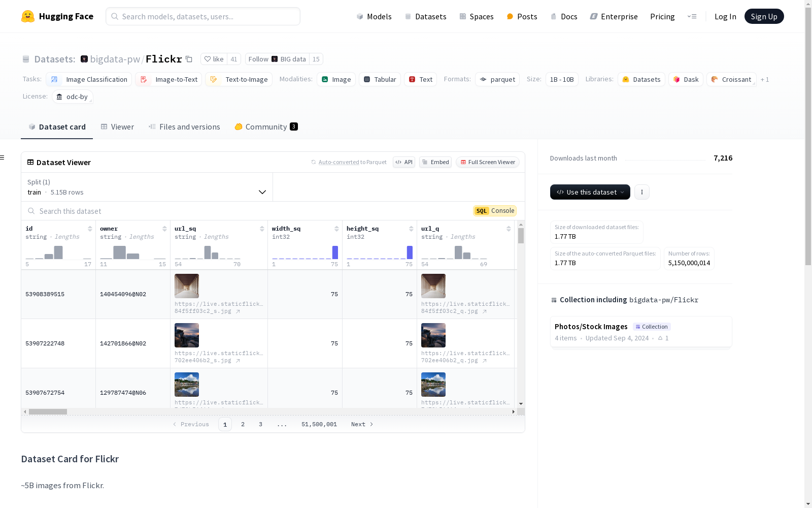Click the 1B - 10B size tag
The image size is (812, 508).
pos(562,79)
